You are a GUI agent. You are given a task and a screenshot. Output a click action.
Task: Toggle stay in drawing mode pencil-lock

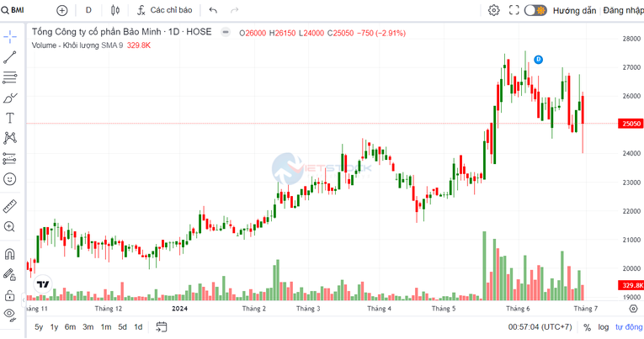click(10, 274)
